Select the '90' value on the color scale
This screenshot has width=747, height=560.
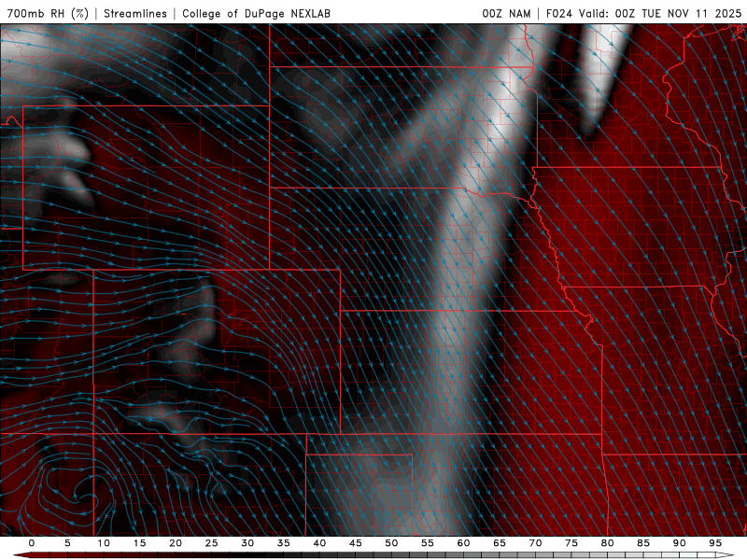point(680,543)
